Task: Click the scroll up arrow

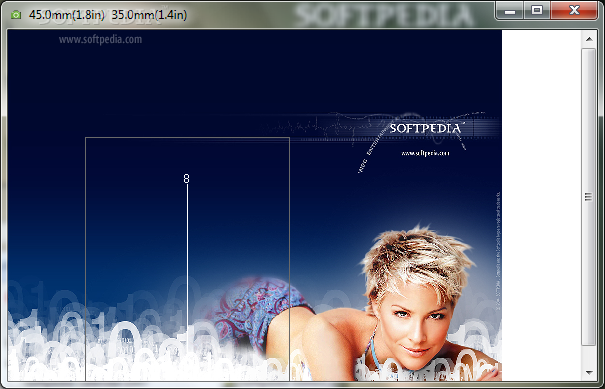Action: [589, 39]
